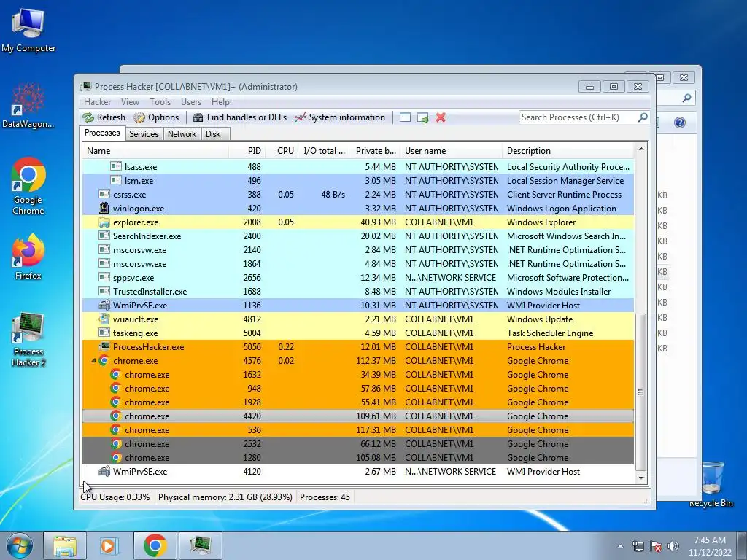Collapse the chrome.exe 4576 process tree
Image resolution: width=747 pixels, height=560 pixels.
[93, 361]
